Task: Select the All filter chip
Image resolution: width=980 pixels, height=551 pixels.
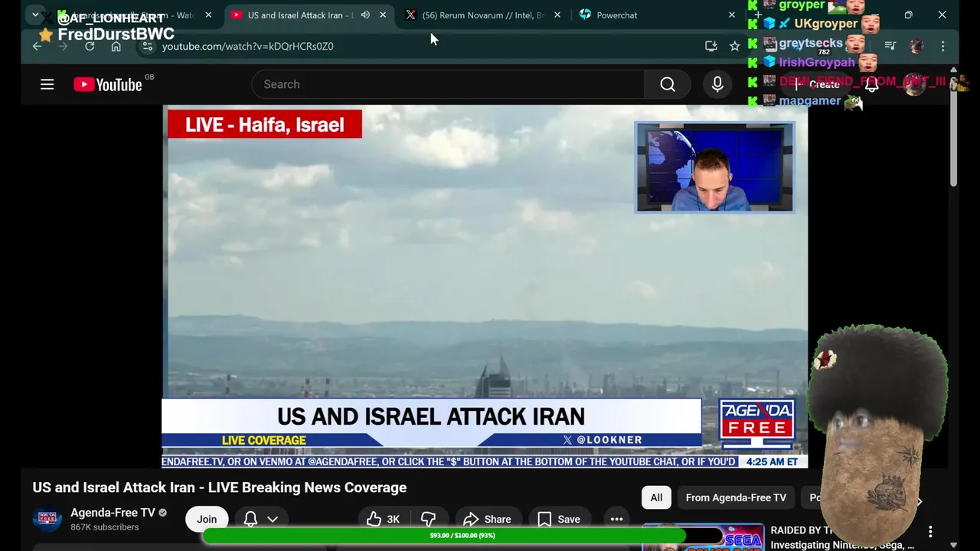Action: click(656, 497)
